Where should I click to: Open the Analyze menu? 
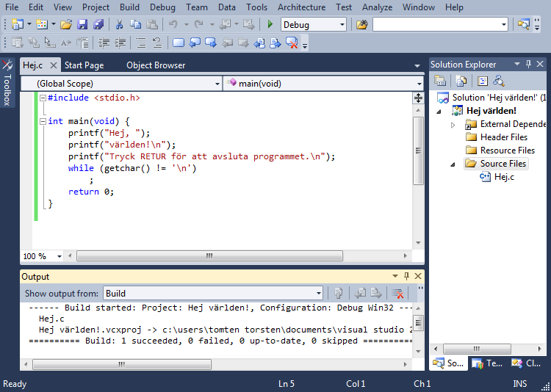[x=377, y=7]
